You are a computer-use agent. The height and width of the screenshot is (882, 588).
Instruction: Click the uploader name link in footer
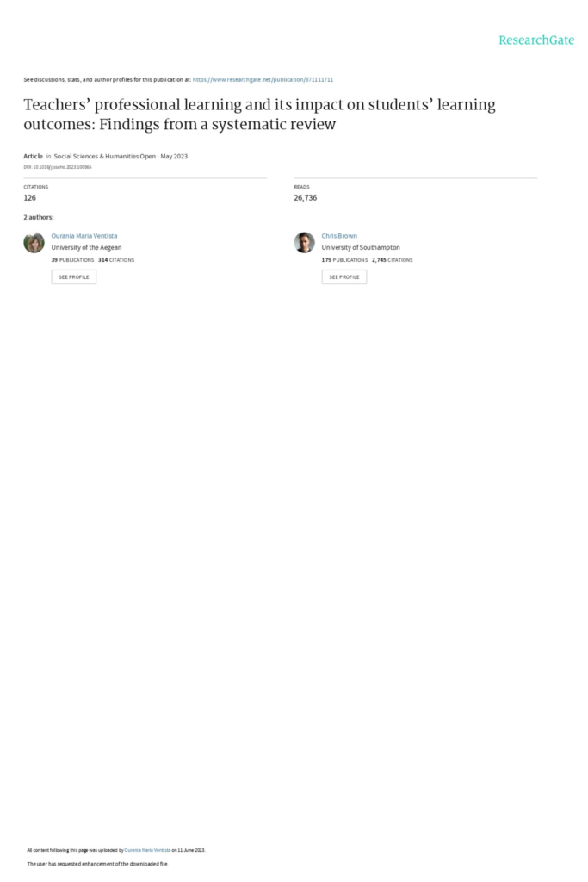147,850
